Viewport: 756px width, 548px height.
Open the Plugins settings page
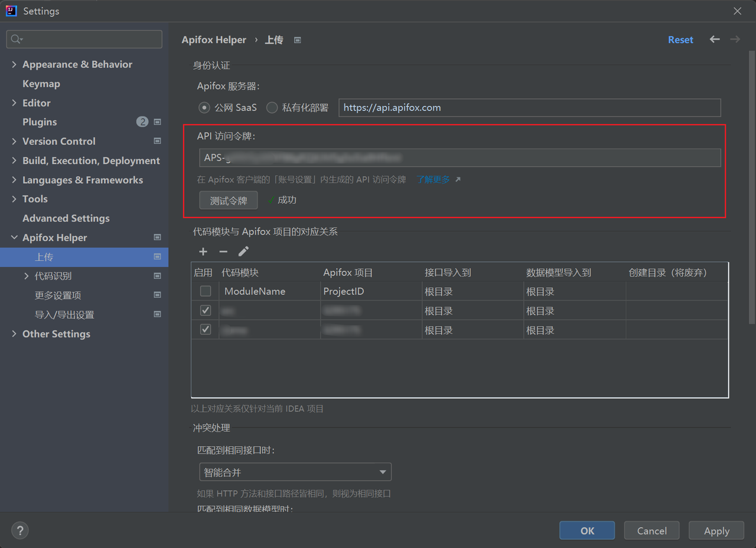40,122
